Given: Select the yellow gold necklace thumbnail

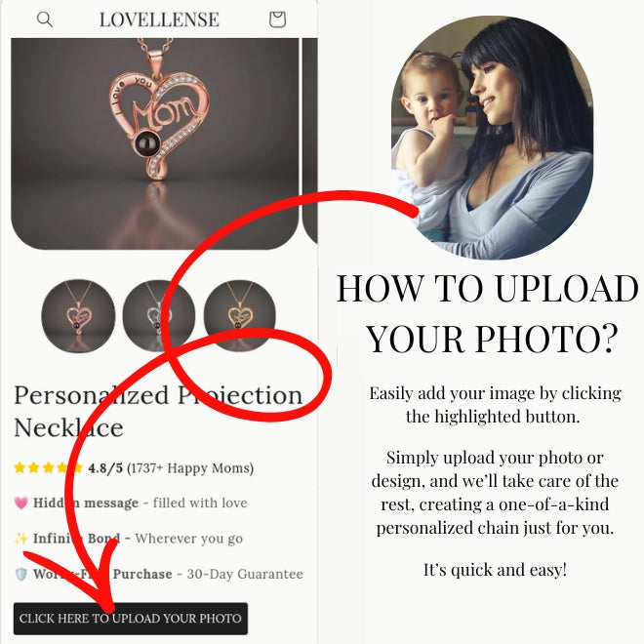Looking at the screenshot, I should point(240,316).
